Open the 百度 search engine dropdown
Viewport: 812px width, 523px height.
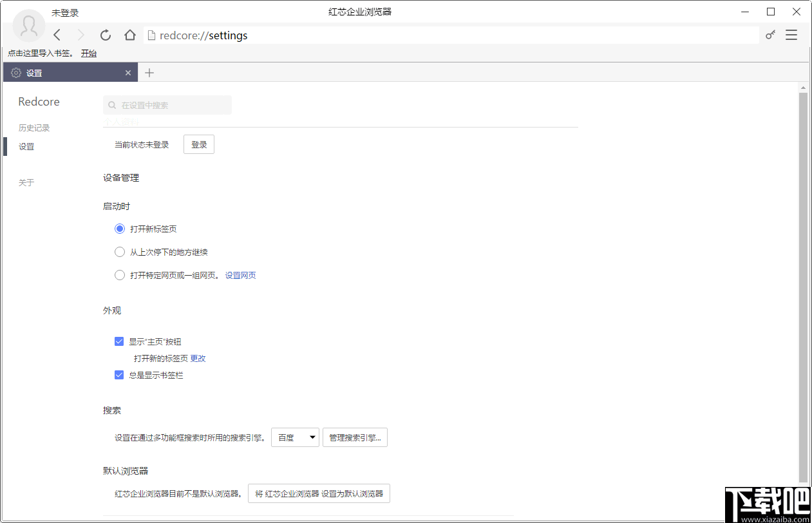295,437
